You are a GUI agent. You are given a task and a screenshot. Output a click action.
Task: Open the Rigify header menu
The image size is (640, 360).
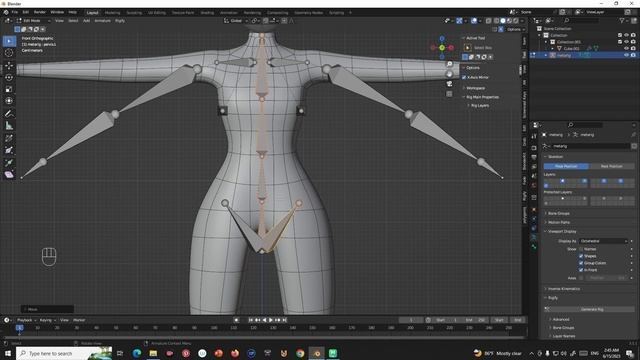point(120,20)
